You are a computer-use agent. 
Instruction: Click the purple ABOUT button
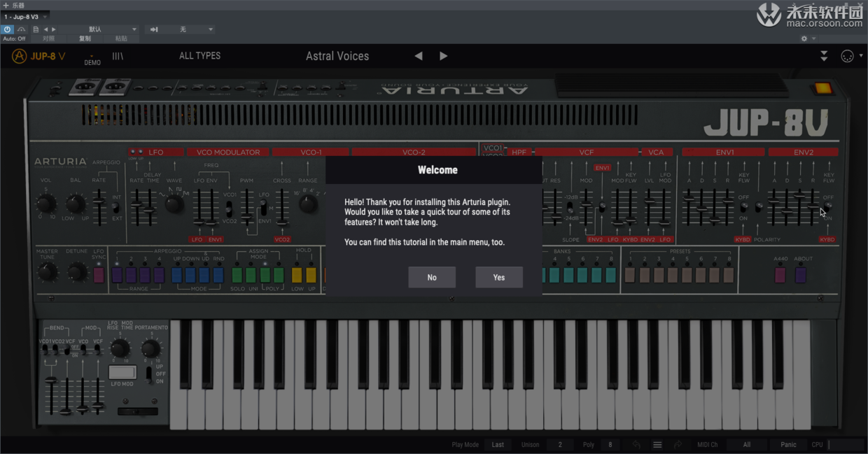click(801, 275)
